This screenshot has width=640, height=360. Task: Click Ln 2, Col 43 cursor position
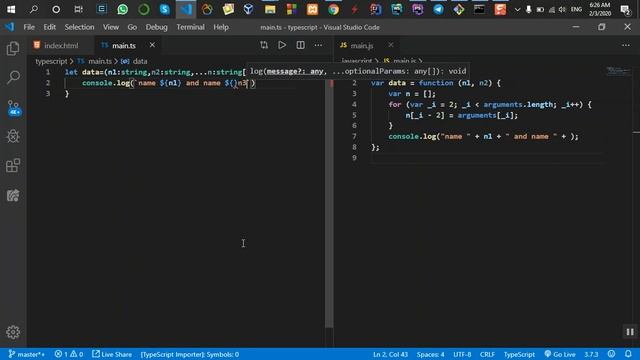tap(390, 354)
